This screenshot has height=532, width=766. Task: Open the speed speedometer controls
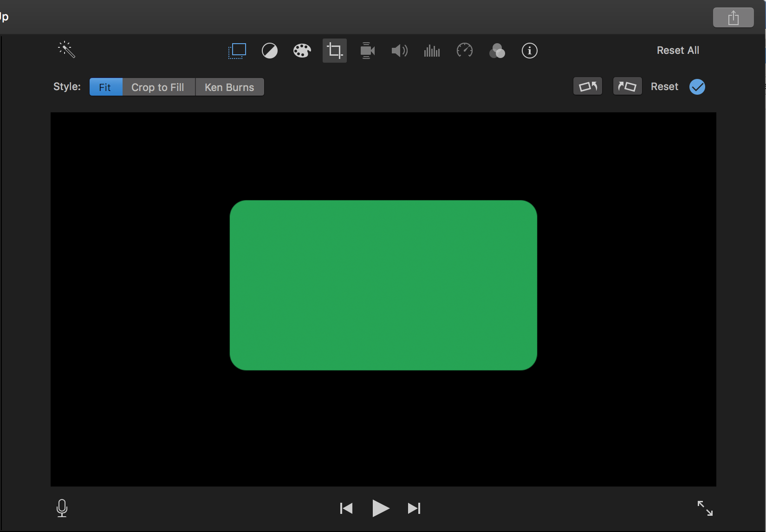pyautogui.click(x=464, y=51)
